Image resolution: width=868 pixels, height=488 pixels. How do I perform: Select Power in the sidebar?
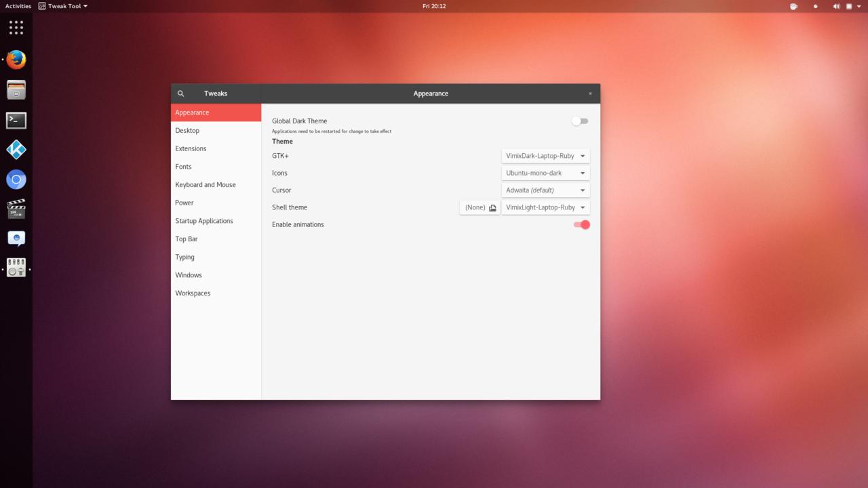(216, 203)
